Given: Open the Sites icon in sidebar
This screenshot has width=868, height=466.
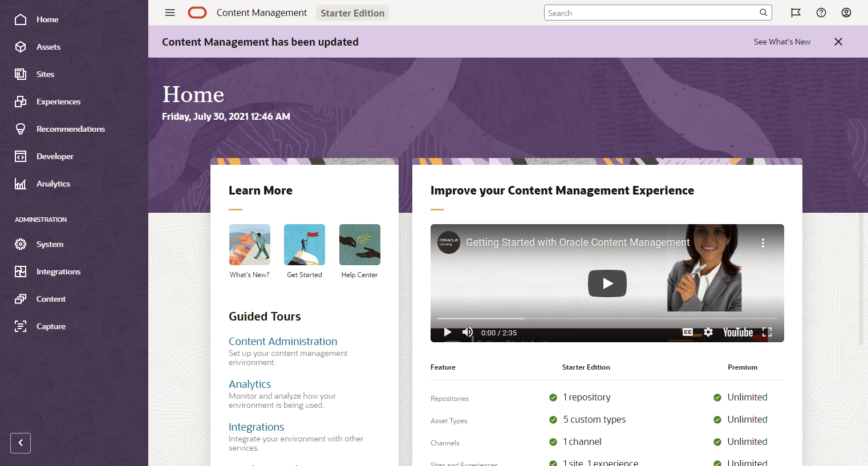Looking at the screenshot, I should coord(21,74).
